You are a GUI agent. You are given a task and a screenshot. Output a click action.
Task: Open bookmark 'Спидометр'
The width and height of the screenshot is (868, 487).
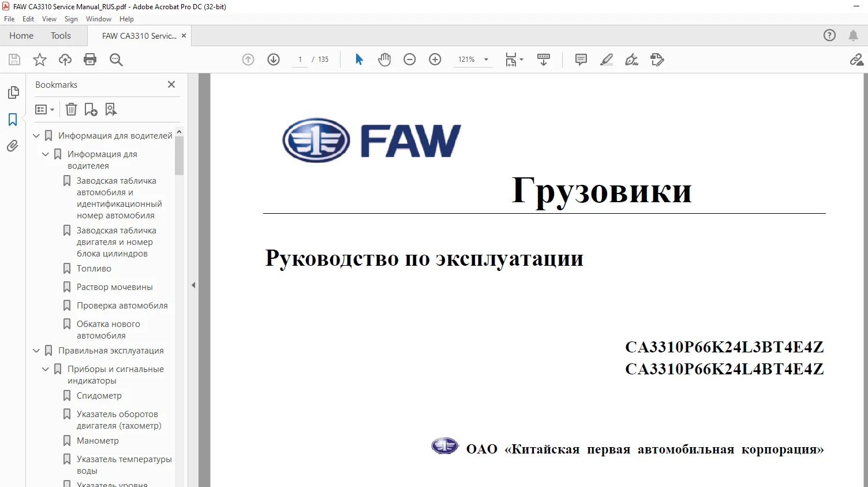pyautogui.click(x=99, y=396)
